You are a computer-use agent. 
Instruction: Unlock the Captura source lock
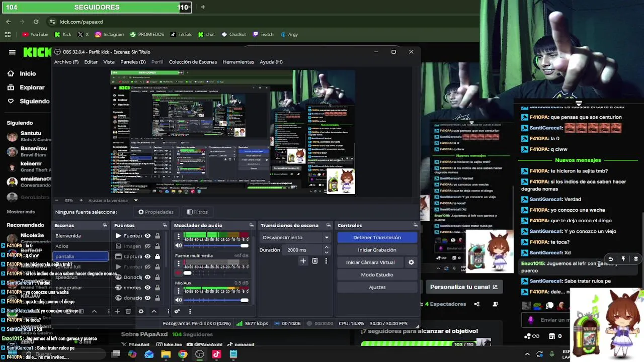tap(157, 256)
